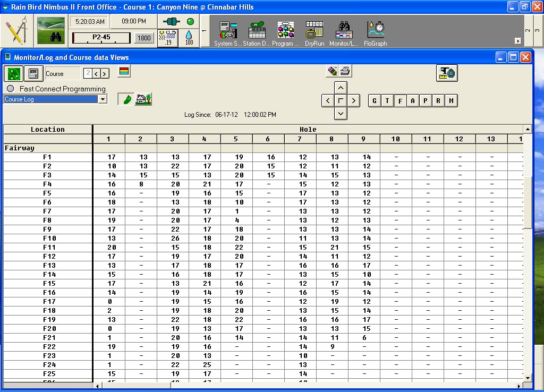The width and height of the screenshot is (544, 392).
Task: Select the F area filter button
Action: (x=400, y=100)
